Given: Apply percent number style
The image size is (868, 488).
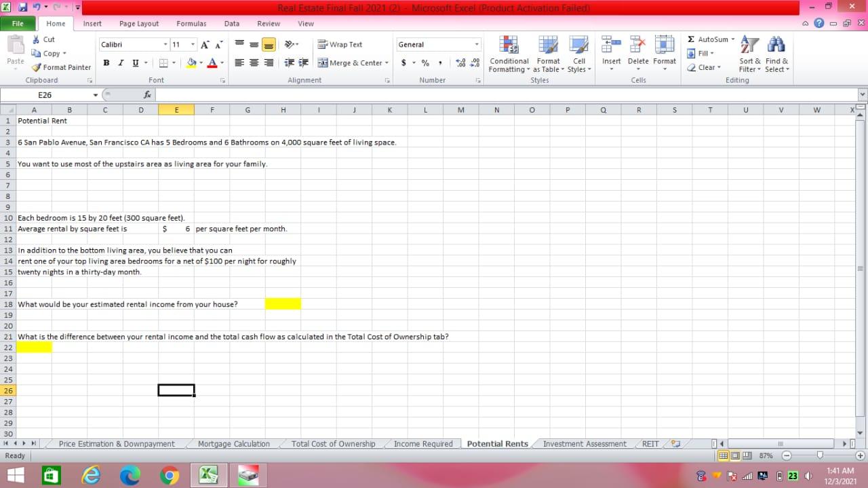Looking at the screenshot, I should 425,62.
